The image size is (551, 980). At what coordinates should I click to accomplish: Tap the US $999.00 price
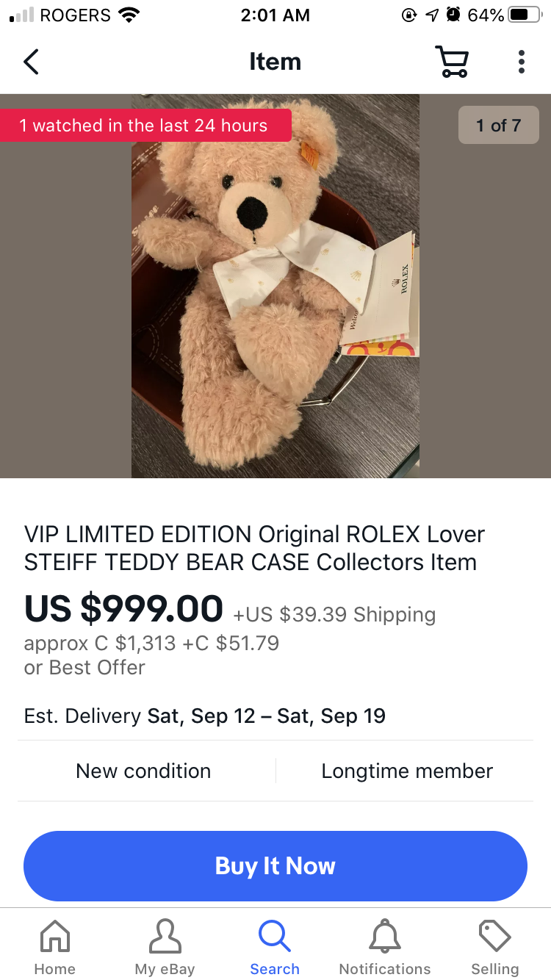[x=123, y=608]
